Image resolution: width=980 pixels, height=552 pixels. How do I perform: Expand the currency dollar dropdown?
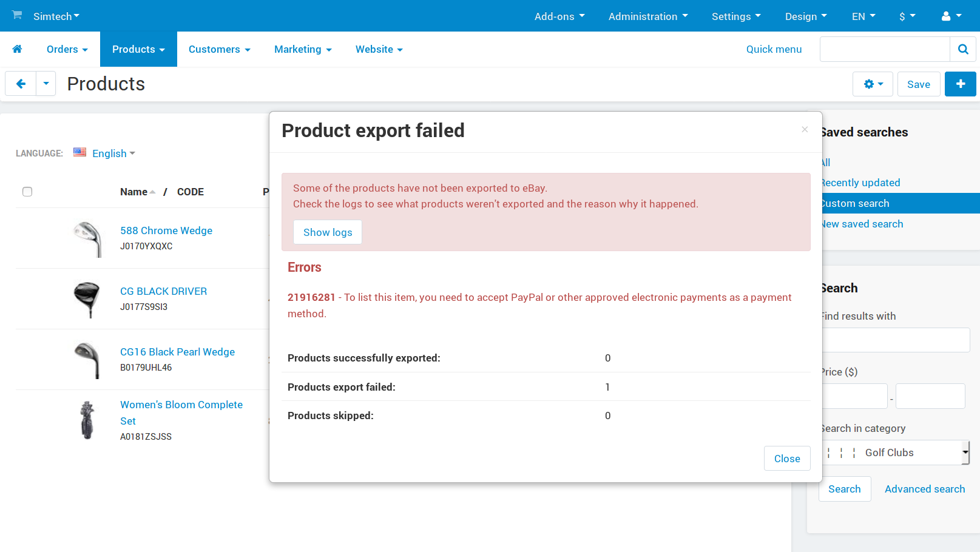907,16
